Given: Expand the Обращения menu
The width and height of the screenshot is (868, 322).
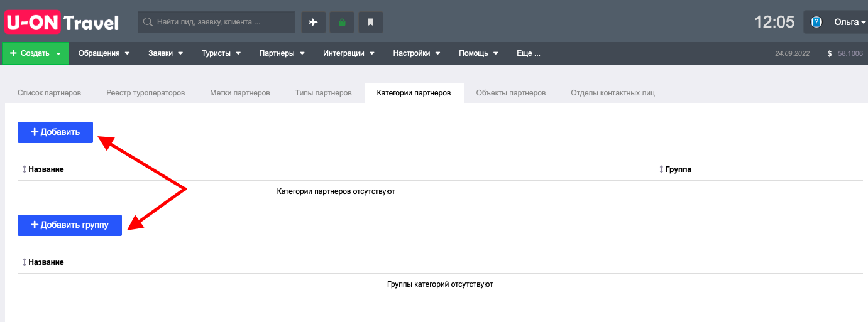Looking at the screenshot, I should [x=104, y=53].
